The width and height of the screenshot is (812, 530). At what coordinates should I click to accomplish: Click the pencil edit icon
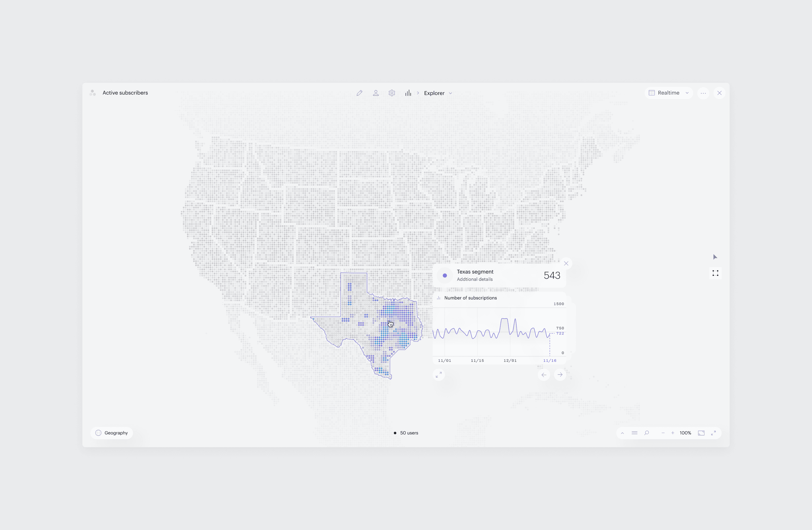pyautogui.click(x=359, y=93)
